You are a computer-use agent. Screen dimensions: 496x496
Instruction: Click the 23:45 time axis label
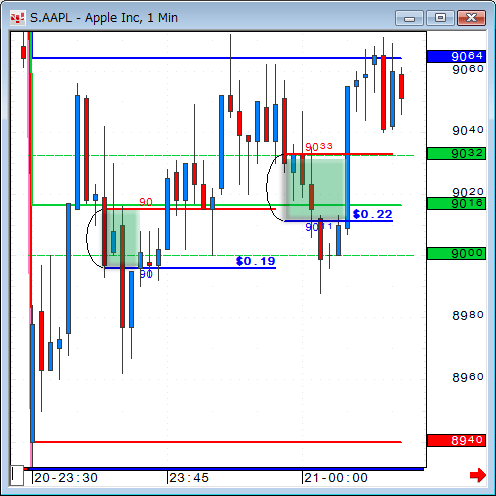pyautogui.click(x=189, y=478)
